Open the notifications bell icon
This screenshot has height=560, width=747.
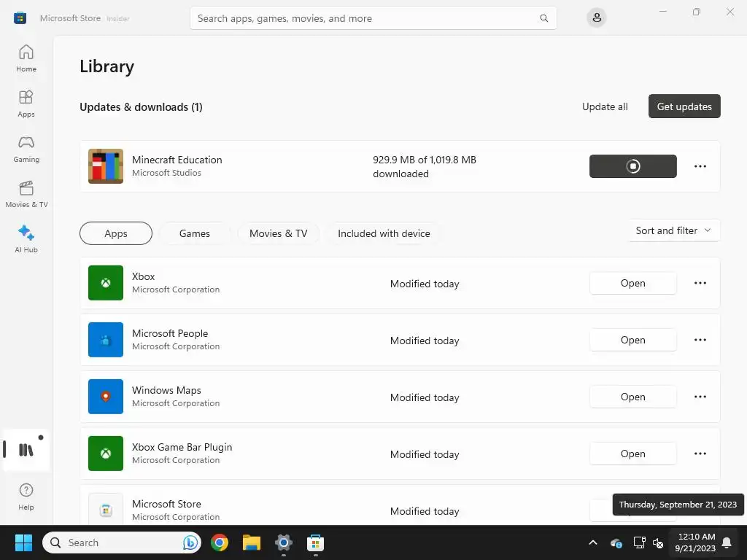point(727,542)
